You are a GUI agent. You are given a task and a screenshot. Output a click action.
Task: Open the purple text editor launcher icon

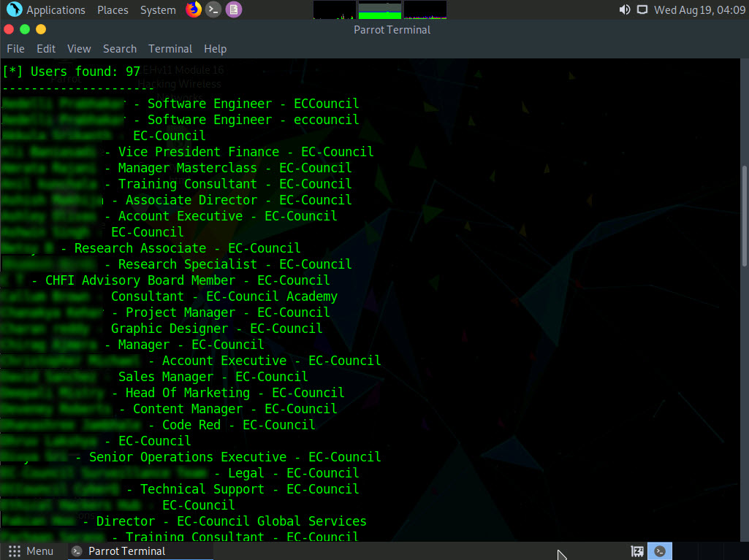pos(234,9)
